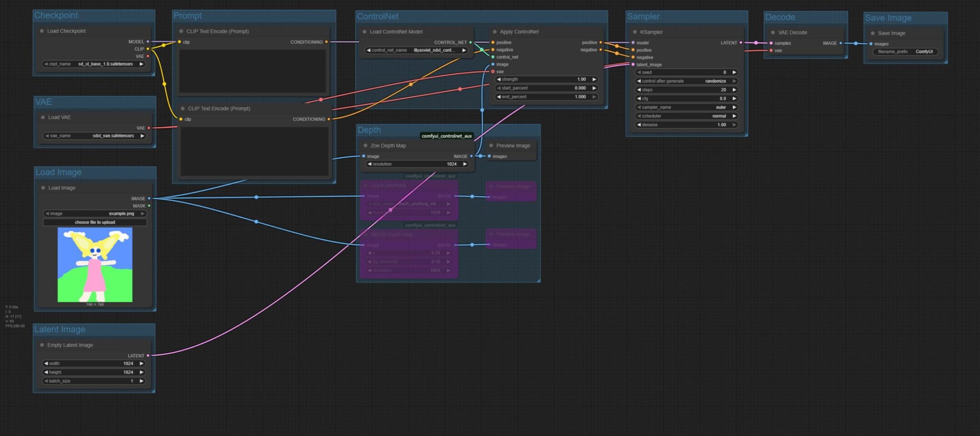
Task: Toggle collapse of the Load ControlNet Model node
Action: pos(366,32)
